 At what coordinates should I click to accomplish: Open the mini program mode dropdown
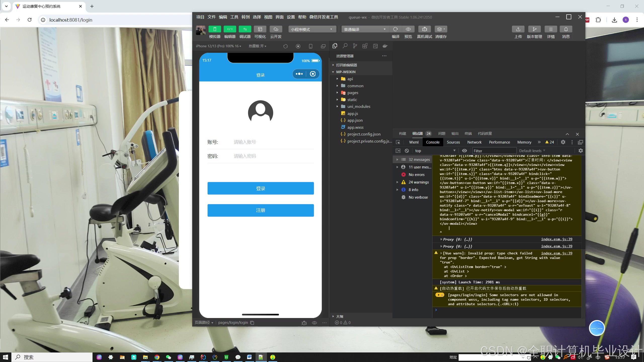click(312, 29)
